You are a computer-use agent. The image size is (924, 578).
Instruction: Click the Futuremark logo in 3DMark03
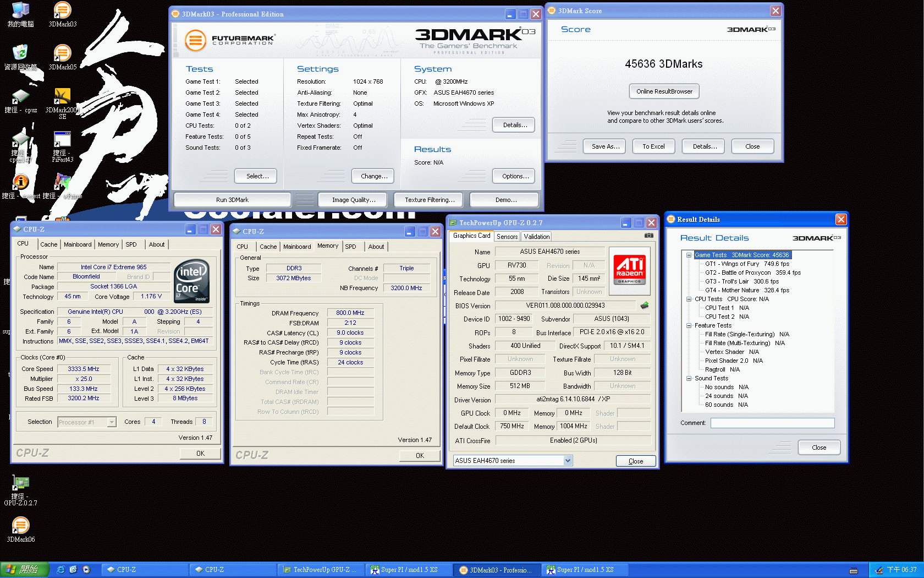[x=229, y=40]
